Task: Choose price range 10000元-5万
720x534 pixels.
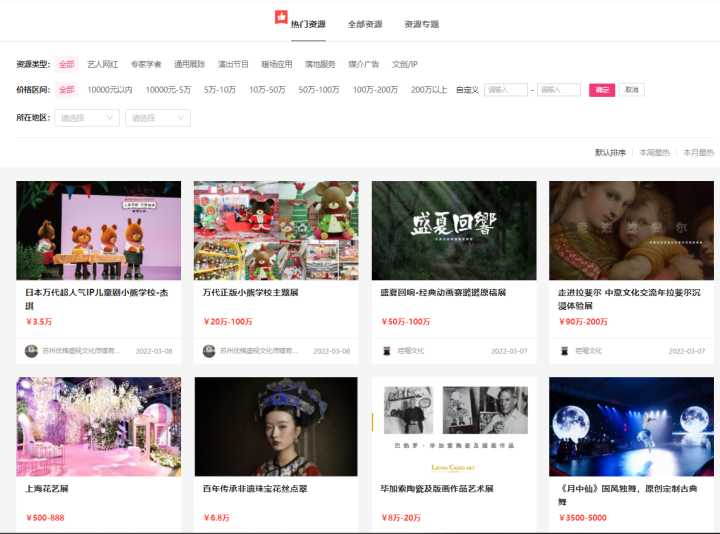Action: point(168,90)
